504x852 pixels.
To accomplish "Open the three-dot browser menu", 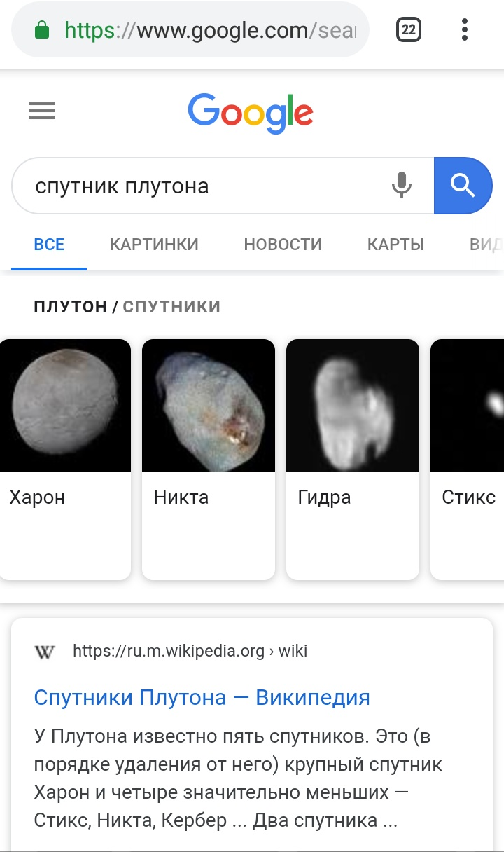I will click(x=465, y=30).
